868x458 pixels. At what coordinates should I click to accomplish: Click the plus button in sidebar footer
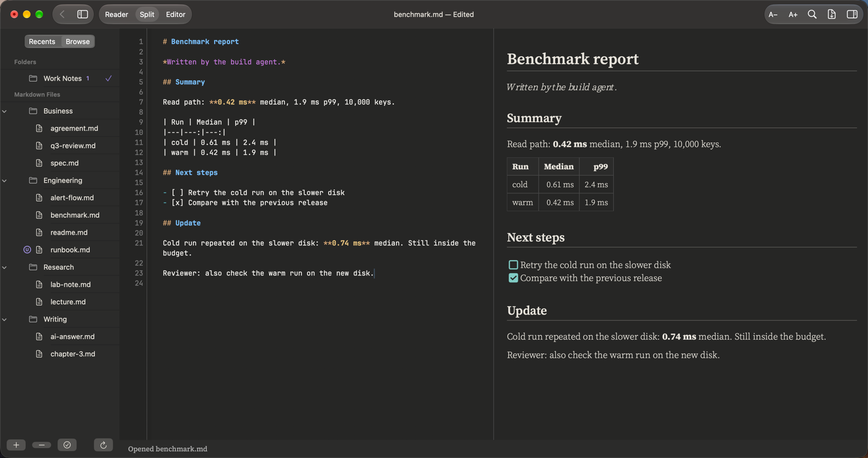16,445
